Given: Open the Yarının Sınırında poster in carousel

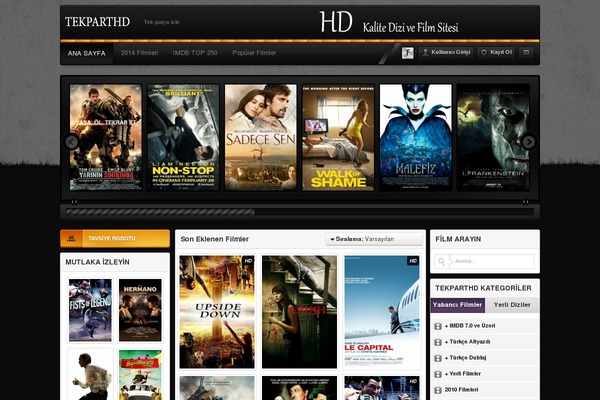Looking at the screenshot, I should click(x=106, y=137).
